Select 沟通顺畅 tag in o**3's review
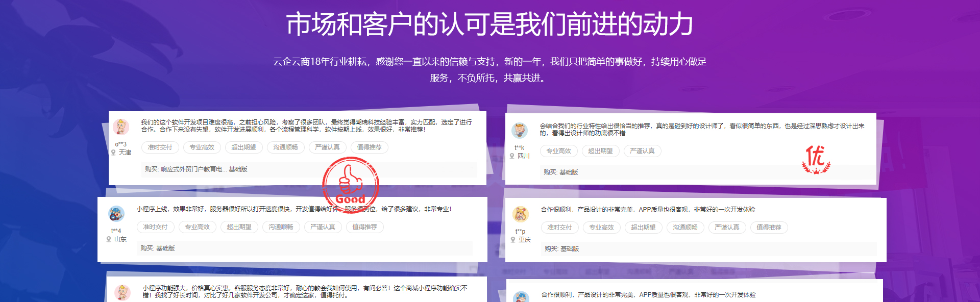The height and width of the screenshot is (302, 980). pyautogui.click(x=286, y=147)
